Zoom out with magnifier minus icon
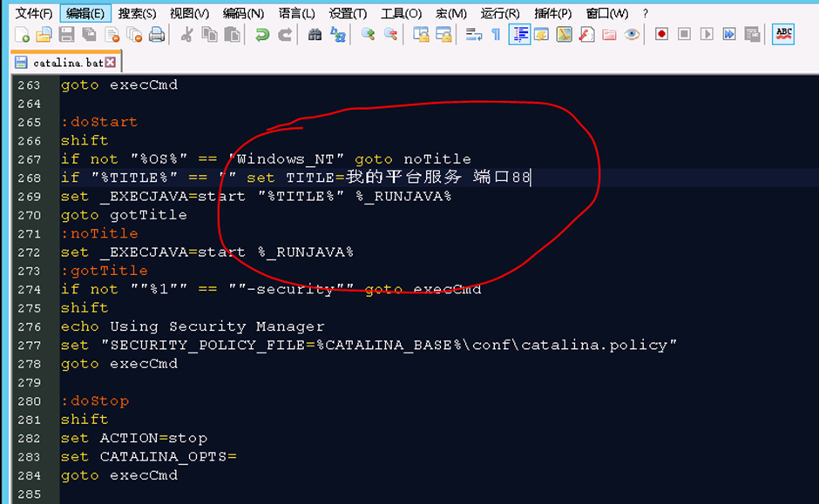This screenshot has height=504, width=819. click(390, 35)
